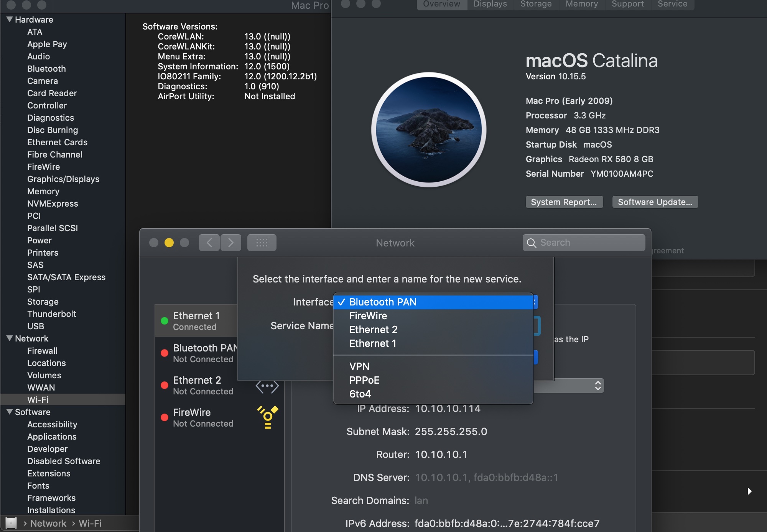The width and height of the screenshot is (767, 532).
Task: Focus the Network Search field
Action: pyautogui.click(x=584, y=243)
